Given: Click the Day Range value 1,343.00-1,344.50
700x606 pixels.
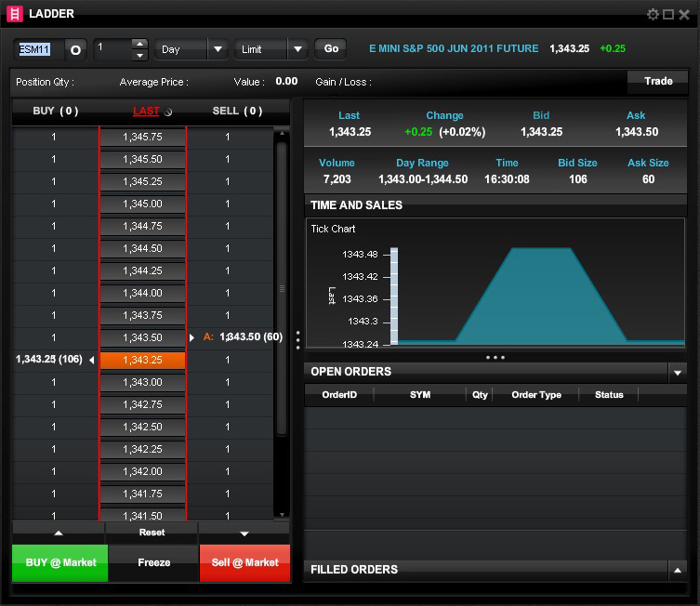Looking at the screenshot, I should click(423, 179).
